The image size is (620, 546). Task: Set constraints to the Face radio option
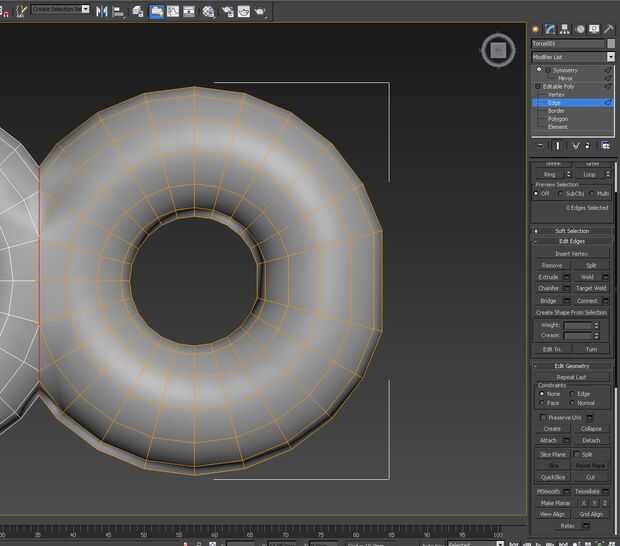coord(542,403)
